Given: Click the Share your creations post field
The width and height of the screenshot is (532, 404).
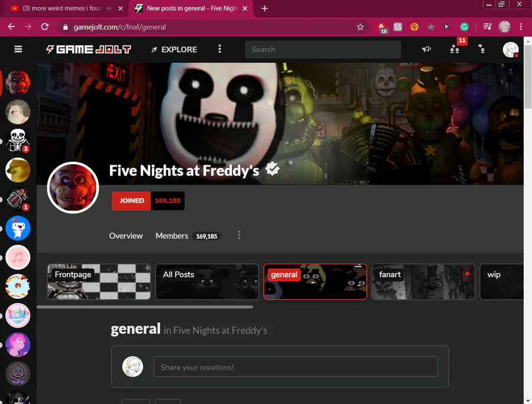Looking at the screenshot, I should (x=296, y=367).
